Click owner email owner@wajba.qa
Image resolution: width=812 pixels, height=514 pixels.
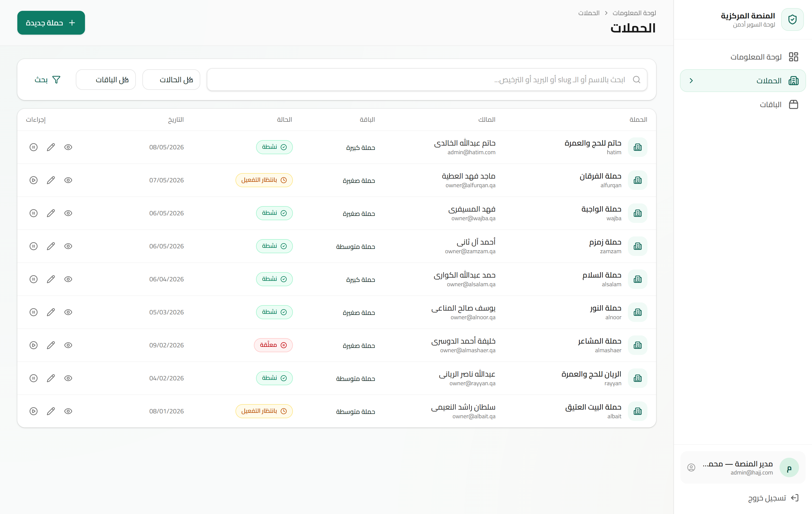coord(473,218)
